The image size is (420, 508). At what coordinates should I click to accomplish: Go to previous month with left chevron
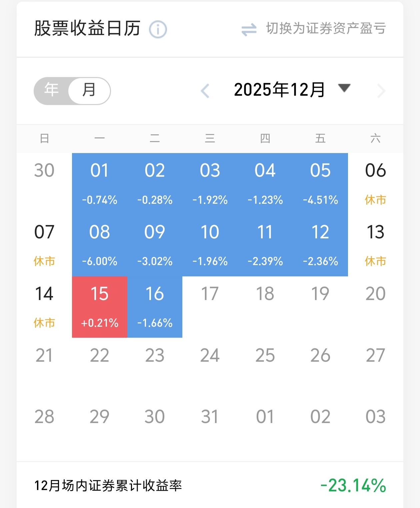[x=205, y=91]
